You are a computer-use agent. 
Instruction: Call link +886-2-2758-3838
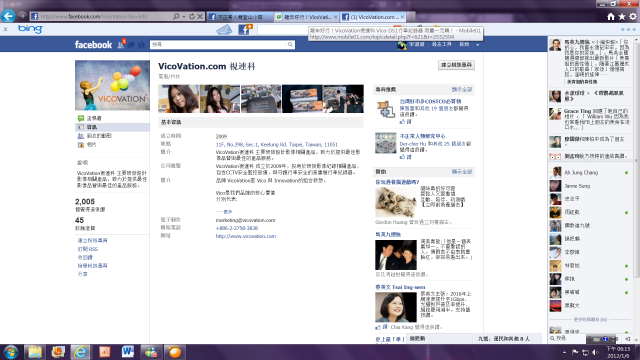click(237, 228)
